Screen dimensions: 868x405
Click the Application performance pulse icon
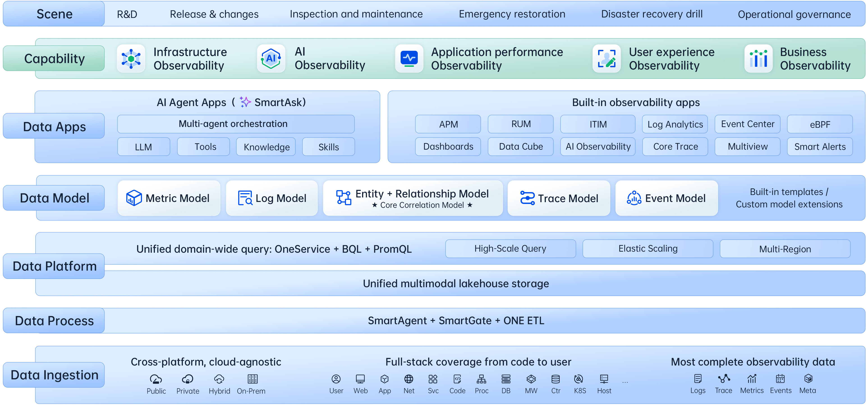pyautogui.click(x=409, y=59)
